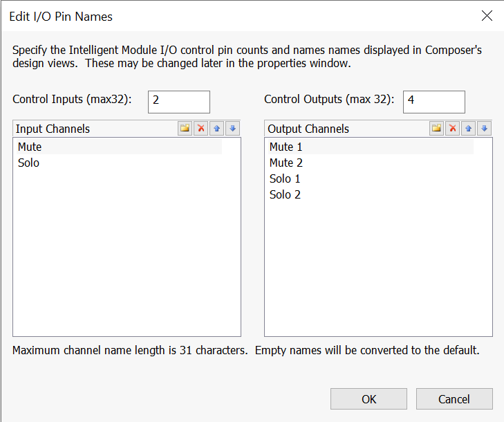Image resolution: width=504 pixels, height=422 pixels.
Task: Select the Mute 2 output channel
Action: [371, 163]
